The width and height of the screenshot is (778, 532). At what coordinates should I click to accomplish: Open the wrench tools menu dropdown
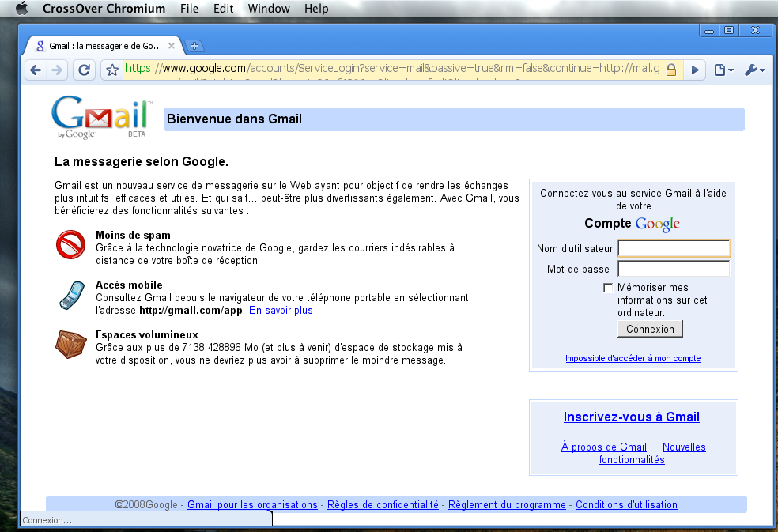tap(755, 70)
